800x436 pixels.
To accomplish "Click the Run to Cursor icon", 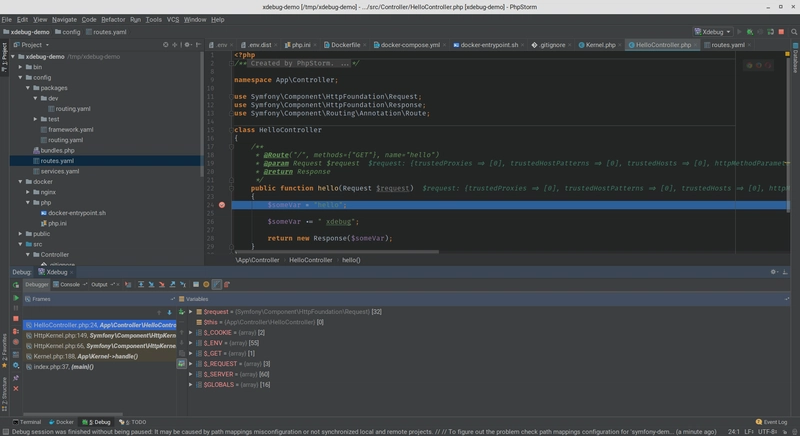I will point(183,285).
